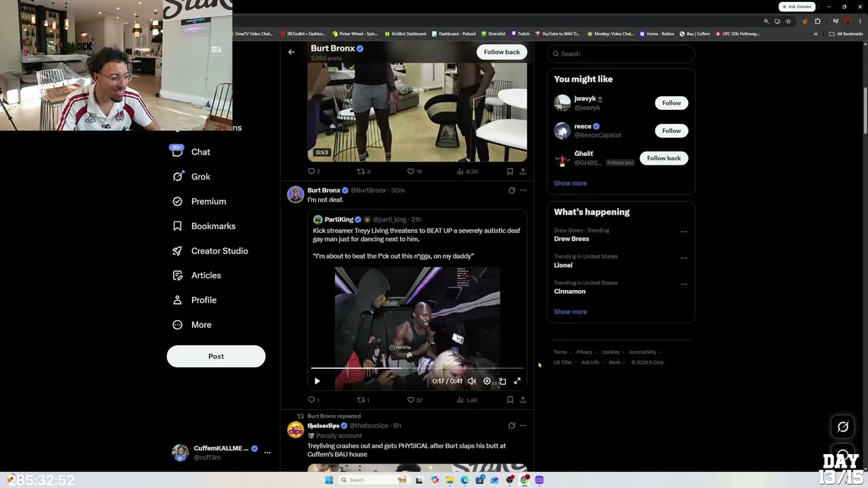Open more options on thatsoclips post
This screenshot has width=868, height=488.
click(x=523, y=426)
